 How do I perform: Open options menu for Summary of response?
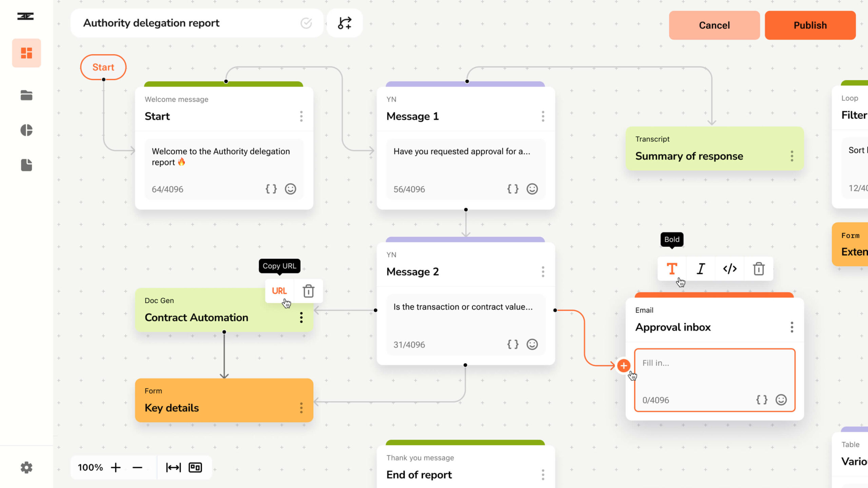click(x=792, y=156)
